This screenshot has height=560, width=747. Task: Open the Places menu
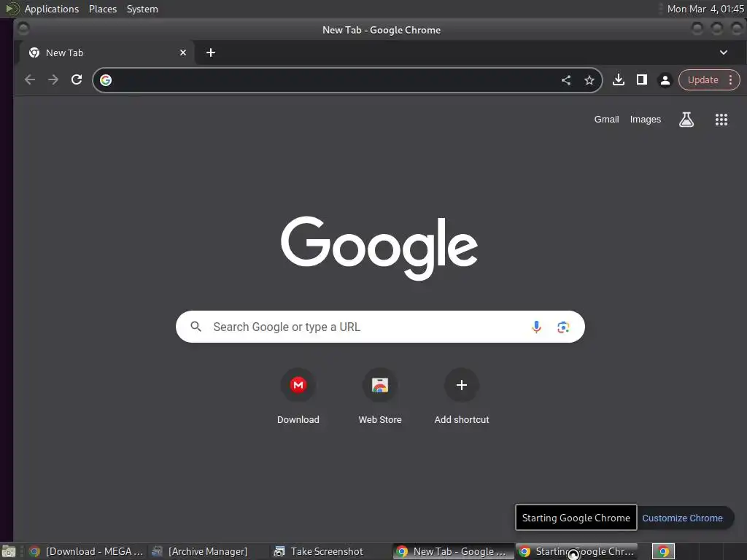pos(102,9)
